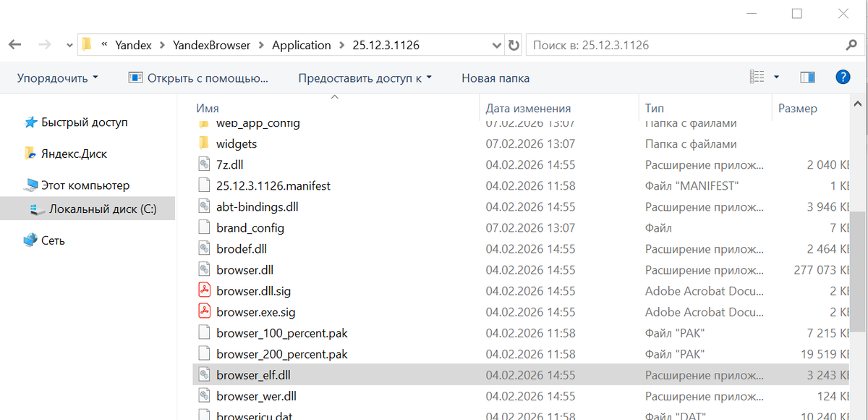868x420 pixels.
Task: Click the list view icon in the toolbar
Action: coord(756,76)
